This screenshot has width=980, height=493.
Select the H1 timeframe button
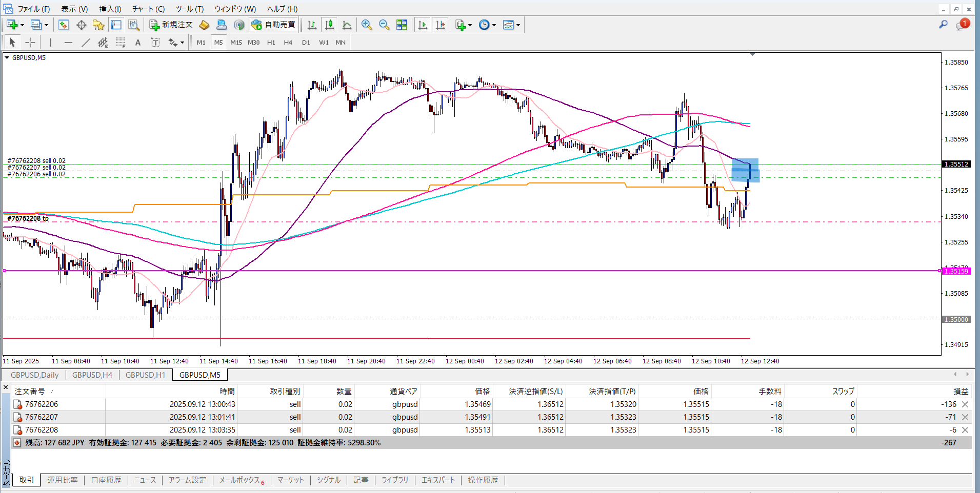pyautogui.click(x=271, y=43)
